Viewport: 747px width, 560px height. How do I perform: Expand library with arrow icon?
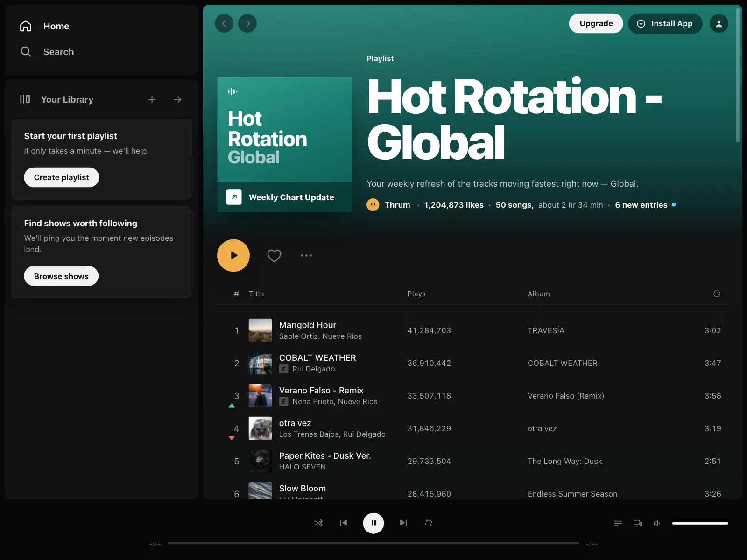[177, 99]
